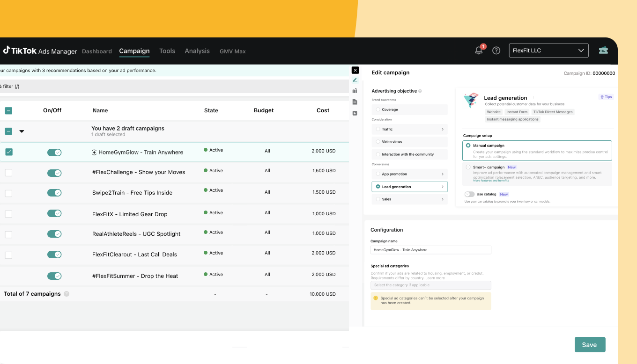Viewport: 637px width, 364px height.
Task: Turn off the HomeGymGlow campaign switch
Action: tap(54, 153)
